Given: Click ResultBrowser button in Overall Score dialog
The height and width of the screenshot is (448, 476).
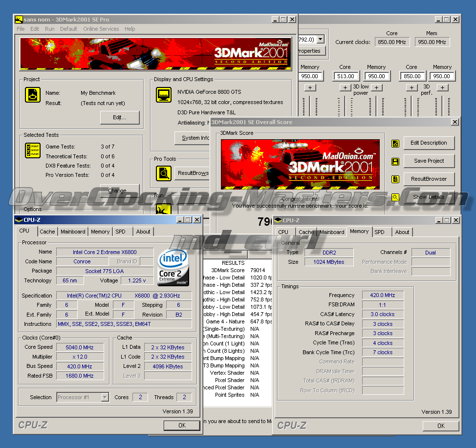Looking at the screenshot, I should click(x=429, y=179).
